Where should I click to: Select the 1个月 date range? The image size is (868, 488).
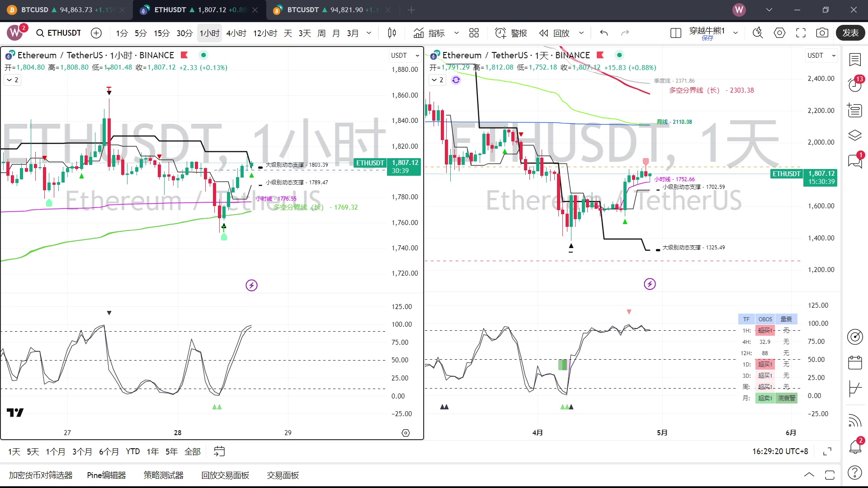tap(55, 451)
